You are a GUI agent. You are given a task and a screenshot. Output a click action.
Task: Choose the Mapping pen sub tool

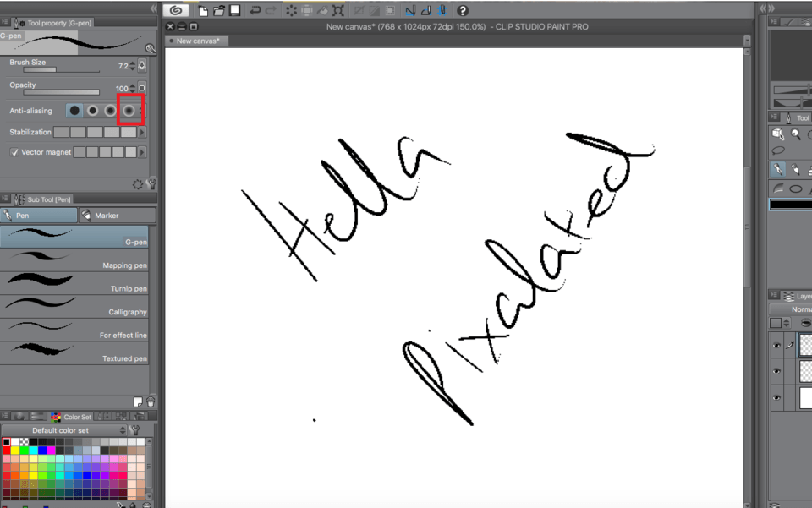pos(74,259)
